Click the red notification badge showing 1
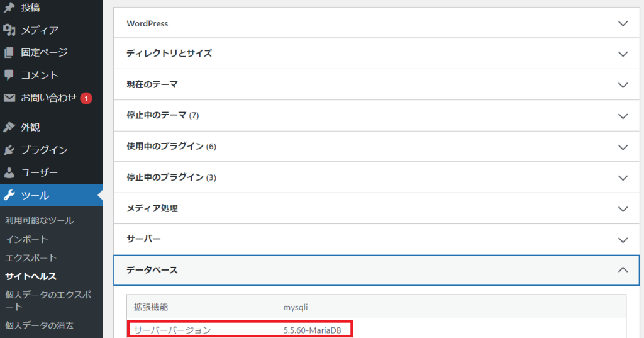 (86, 98)
